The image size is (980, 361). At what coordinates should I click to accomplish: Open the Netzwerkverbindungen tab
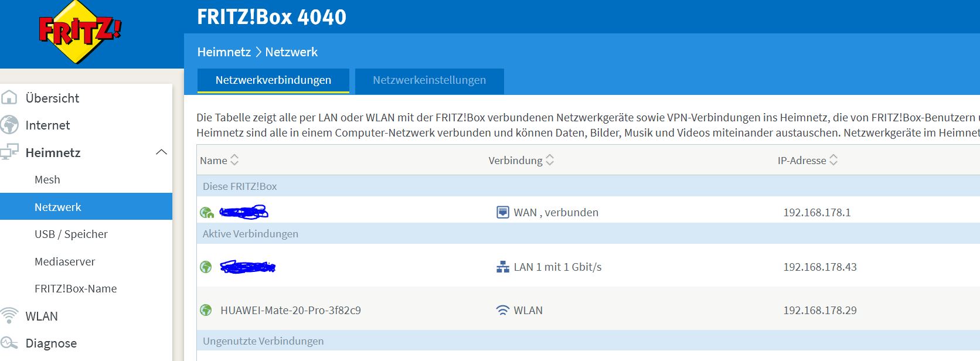pos(273,80)
